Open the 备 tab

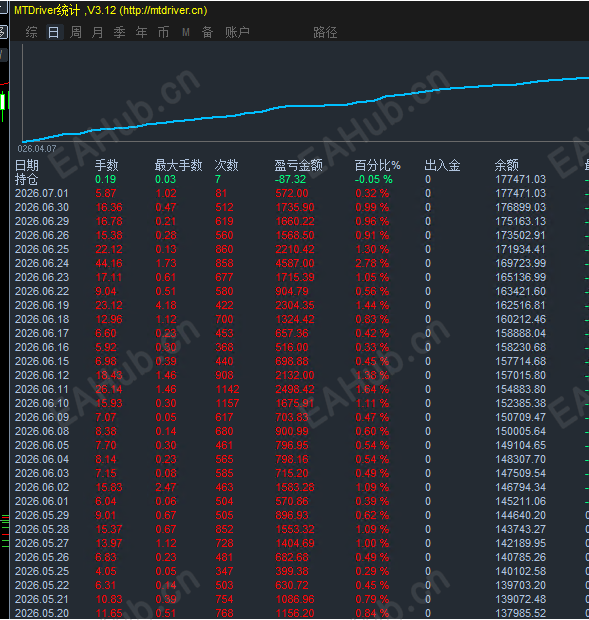pos(208,32)
